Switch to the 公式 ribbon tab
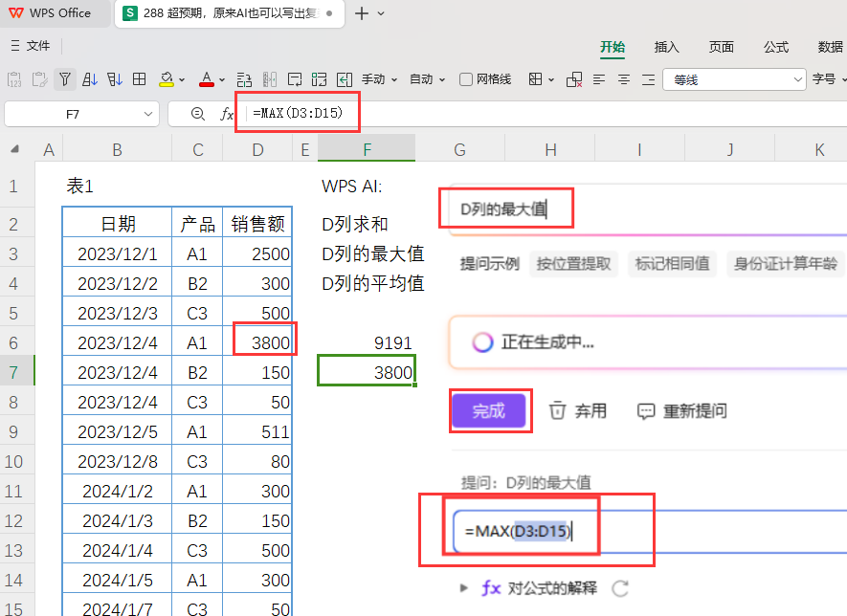The image size is (847, 616). pos(775,47)
